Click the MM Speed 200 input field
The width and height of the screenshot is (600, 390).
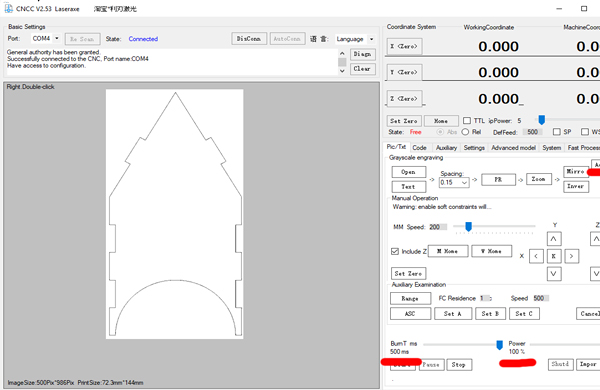438,227
